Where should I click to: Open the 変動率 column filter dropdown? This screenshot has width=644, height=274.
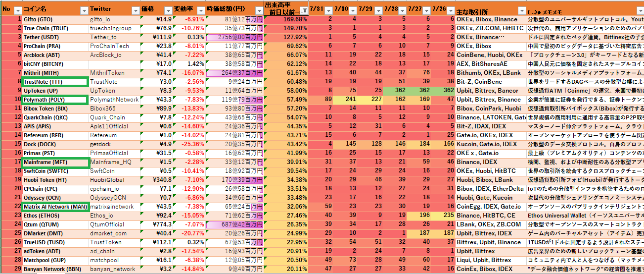tap(201, 10)
